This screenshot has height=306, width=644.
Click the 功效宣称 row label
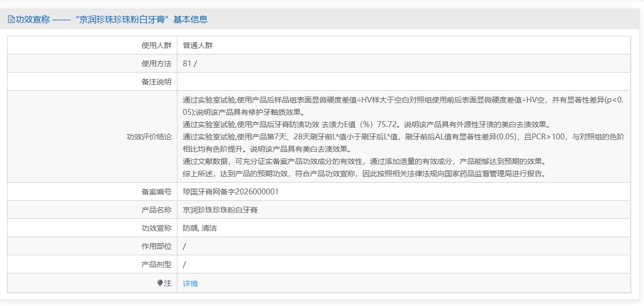point(157,228)
